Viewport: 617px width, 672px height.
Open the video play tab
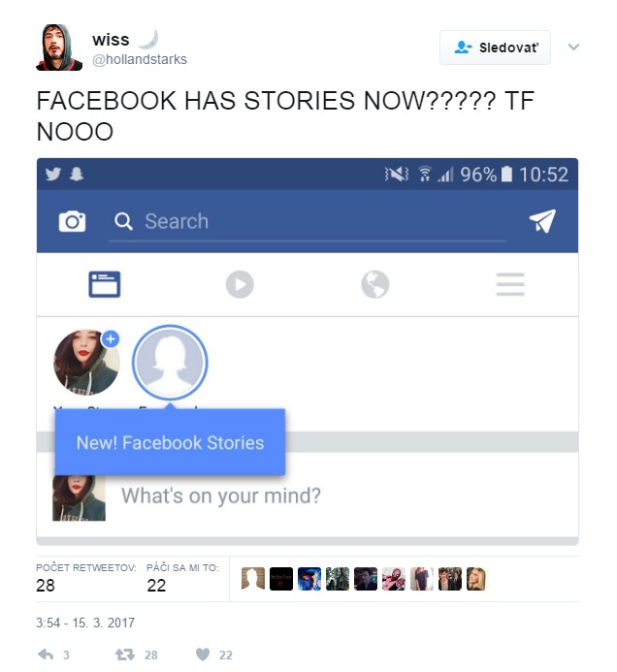240,284
